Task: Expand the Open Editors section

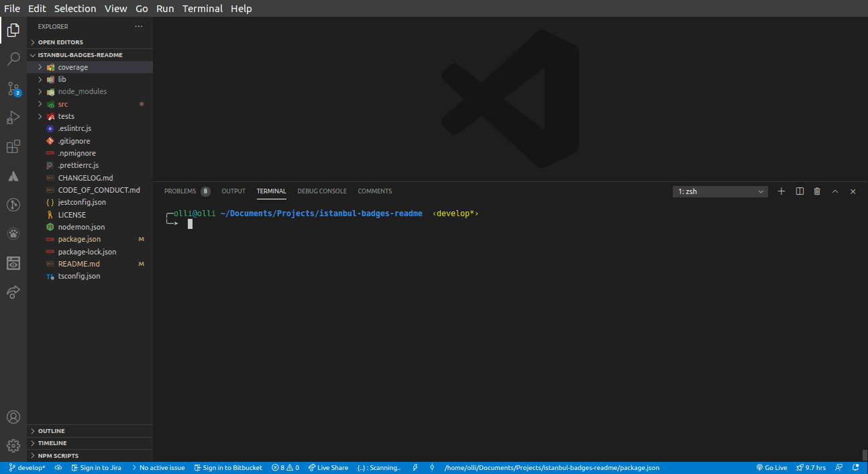Action: [x=90, y=42]
